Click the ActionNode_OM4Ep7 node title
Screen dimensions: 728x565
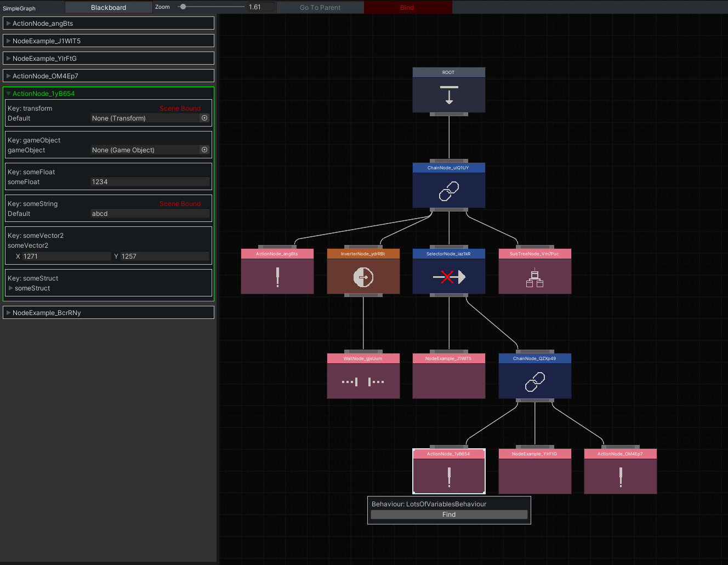pos(620,454)
